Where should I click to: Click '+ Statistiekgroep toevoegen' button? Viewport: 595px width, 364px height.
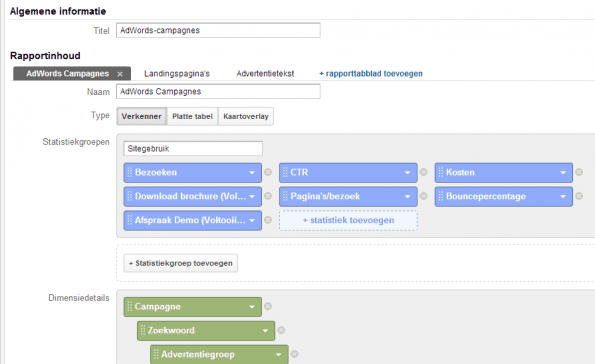click(x=181, y=263)
